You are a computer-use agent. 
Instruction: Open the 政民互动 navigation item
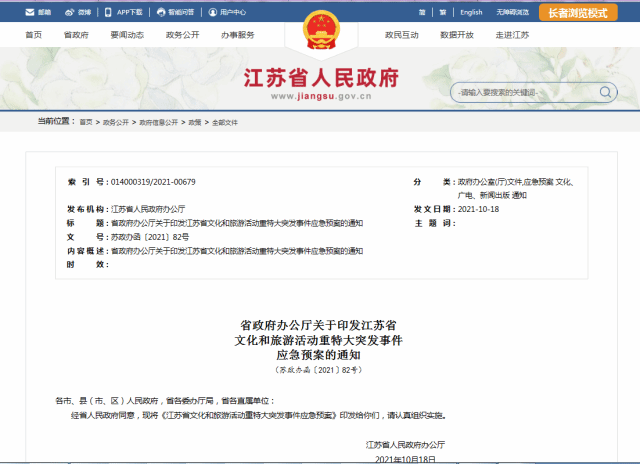click(x=401, y=35)
